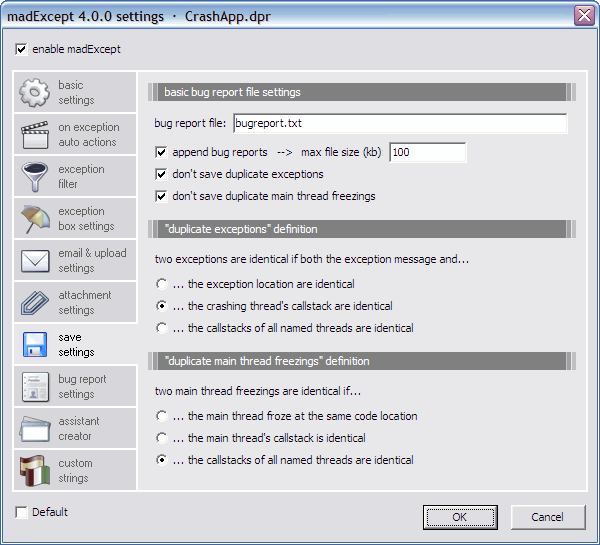Click the 'max file size (kb)' label

tap(341, 152)
